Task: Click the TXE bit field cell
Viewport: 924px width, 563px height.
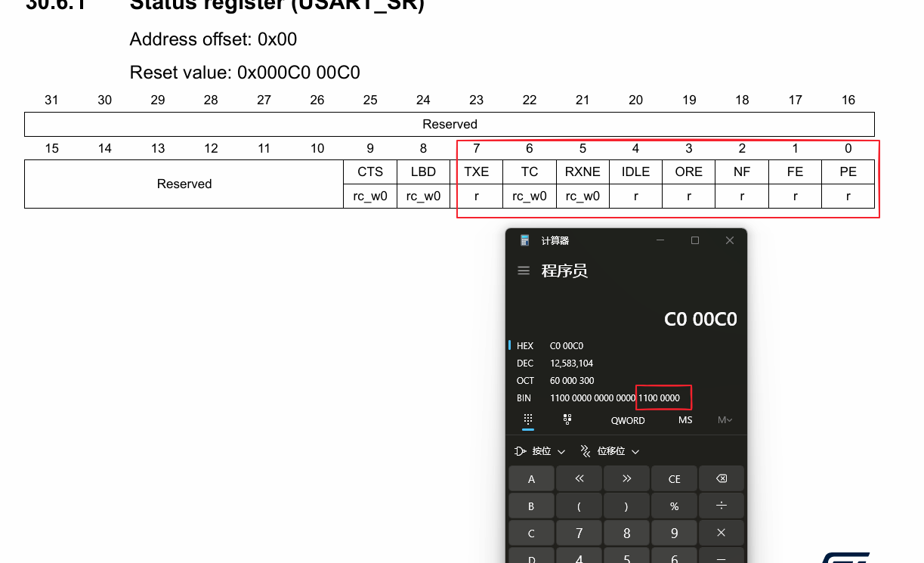Action: tap(476, 172)
